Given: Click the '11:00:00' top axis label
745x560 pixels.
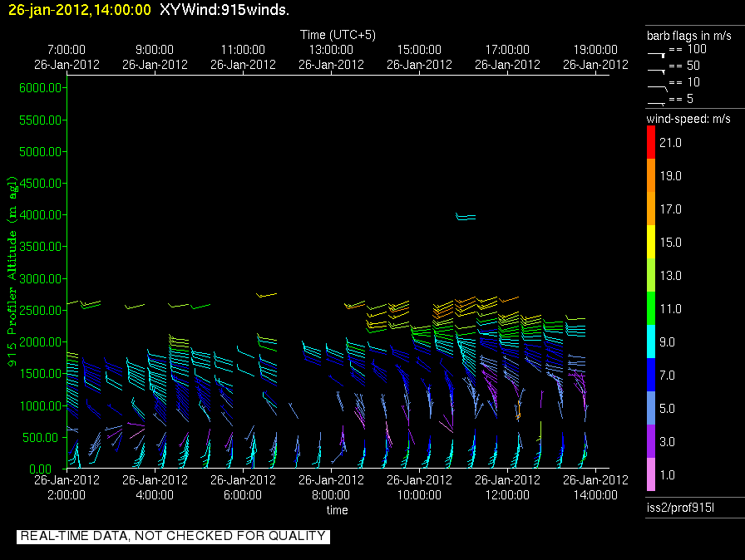Looking at the screenshot, I should coord(243,50).
